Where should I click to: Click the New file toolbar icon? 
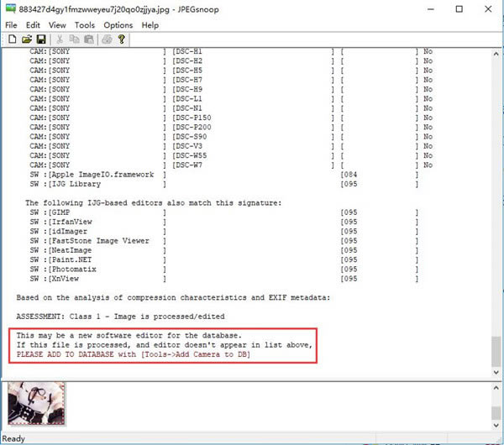pos(12,39)
